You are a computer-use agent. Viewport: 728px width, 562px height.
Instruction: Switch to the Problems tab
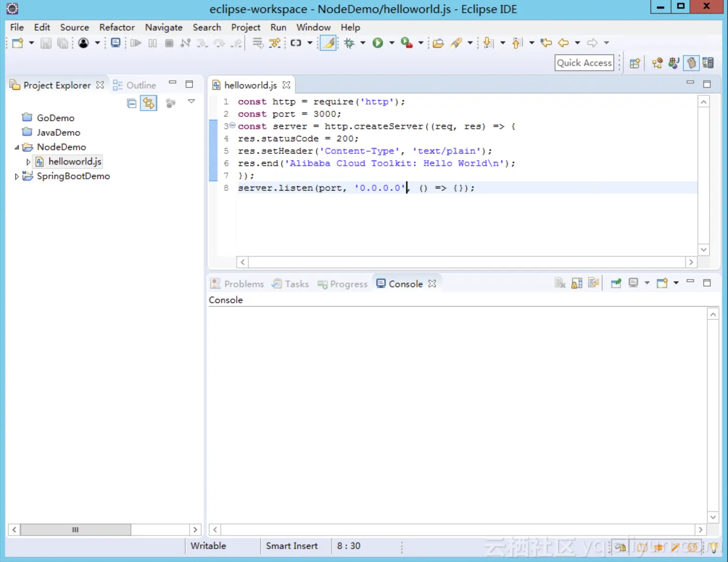[x=237, y=284]
